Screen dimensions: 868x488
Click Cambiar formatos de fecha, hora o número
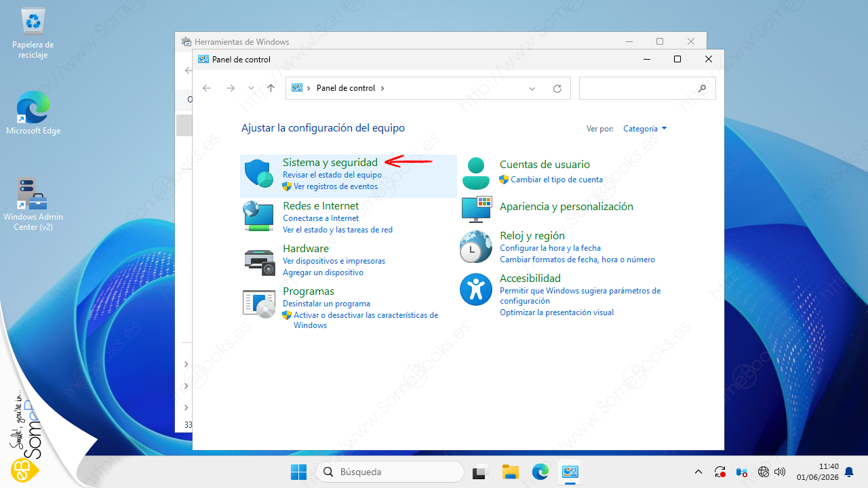point(577,260)
